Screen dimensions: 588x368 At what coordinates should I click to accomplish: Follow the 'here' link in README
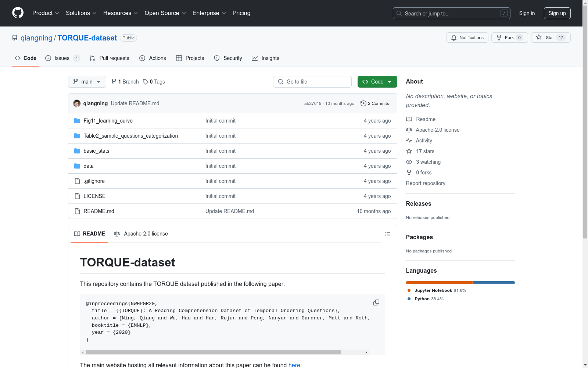tap(294, 365)
